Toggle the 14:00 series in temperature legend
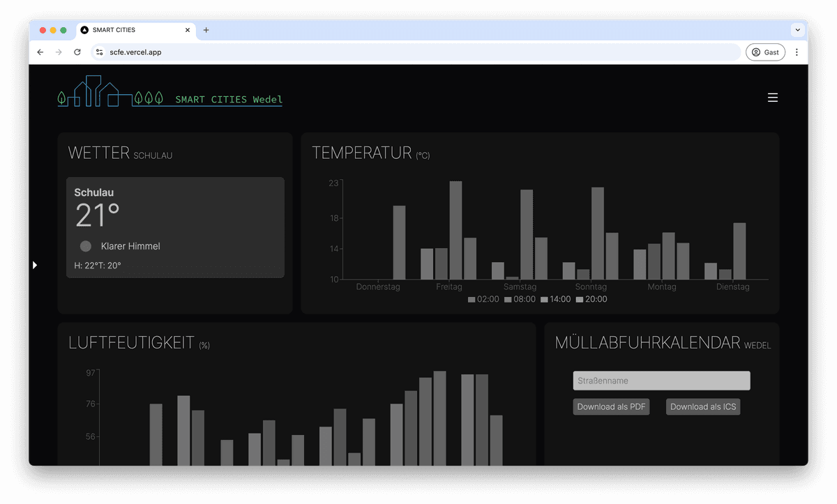 tap(555, 299)
